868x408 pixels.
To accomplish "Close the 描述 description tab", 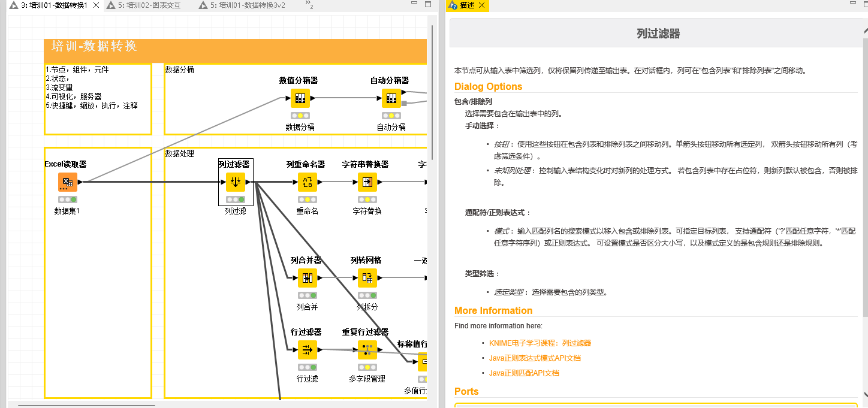I will click(x=481, y=5).
